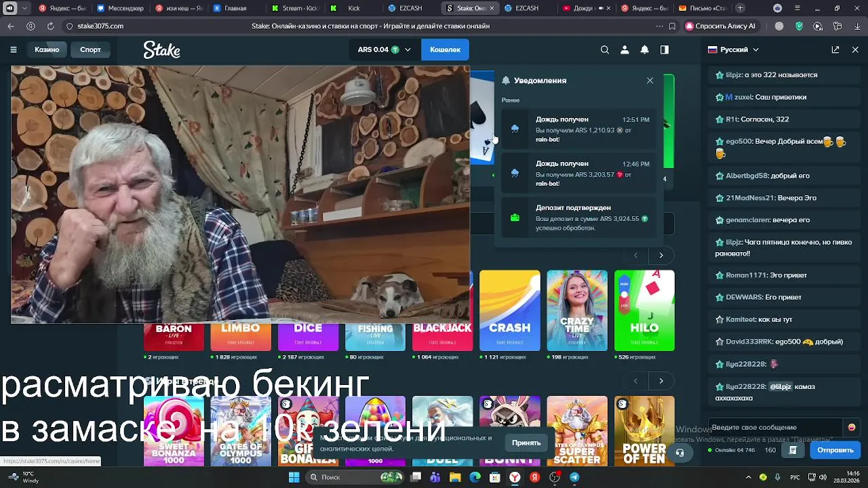Click the Windows Start button
The width and height of the screenshot is (868, 488).
pos(294,477)
